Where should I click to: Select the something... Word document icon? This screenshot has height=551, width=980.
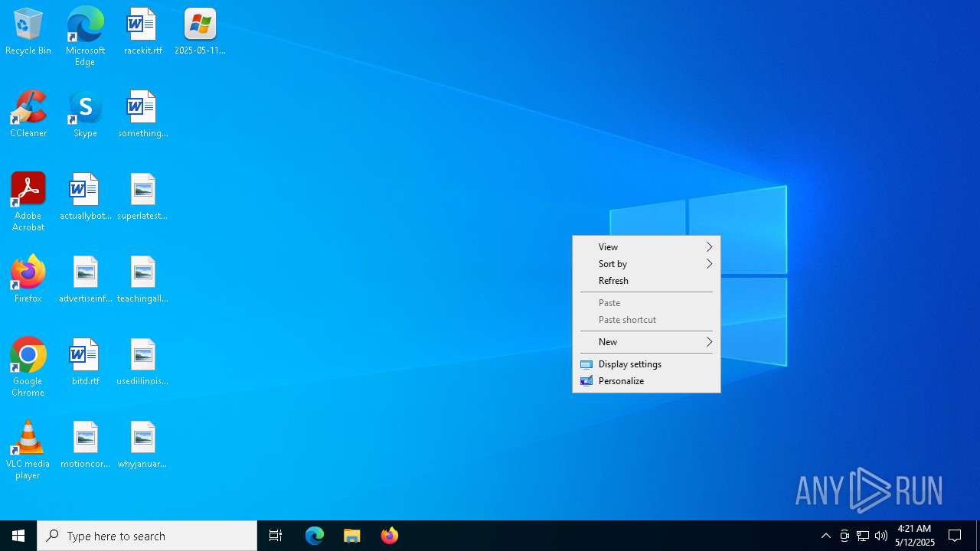pos(142,115)
